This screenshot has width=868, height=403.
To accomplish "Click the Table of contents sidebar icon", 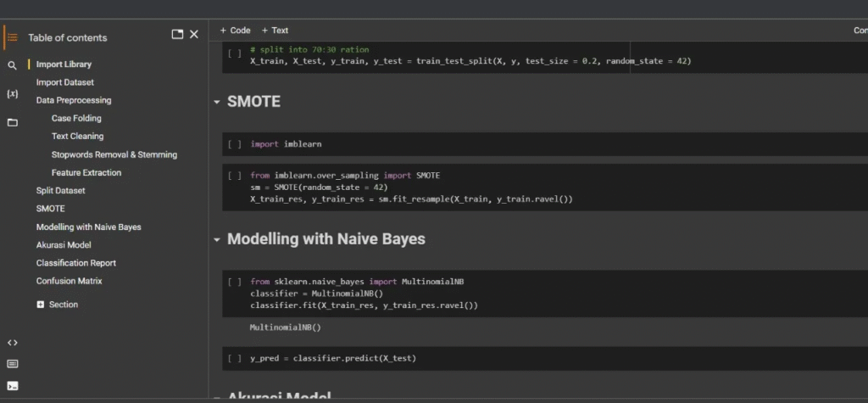I will point(12,37).
